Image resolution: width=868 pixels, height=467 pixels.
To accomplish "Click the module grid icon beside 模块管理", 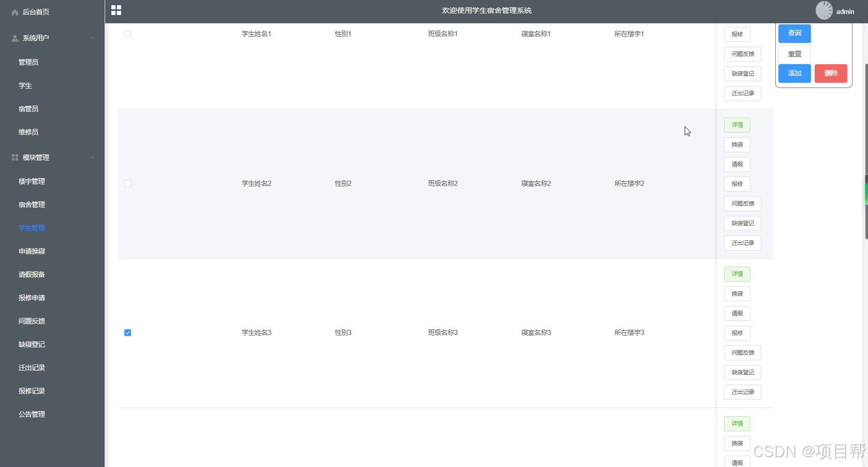I will point(15,157).
